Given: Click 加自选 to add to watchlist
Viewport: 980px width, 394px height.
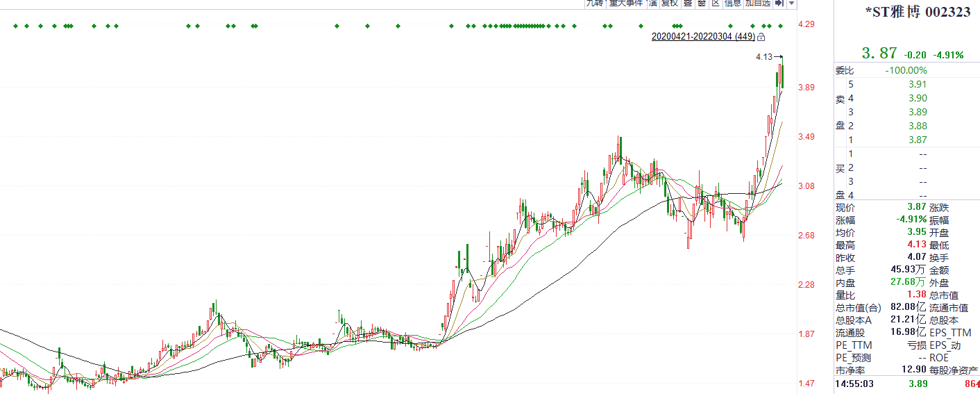Looking at the screenshot, I should click(x=758, y=3).
